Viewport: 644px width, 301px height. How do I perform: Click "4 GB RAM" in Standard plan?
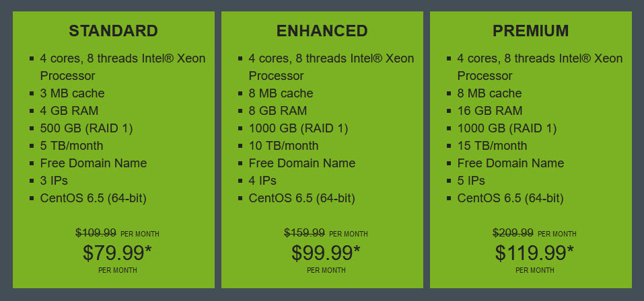point(69,111)
